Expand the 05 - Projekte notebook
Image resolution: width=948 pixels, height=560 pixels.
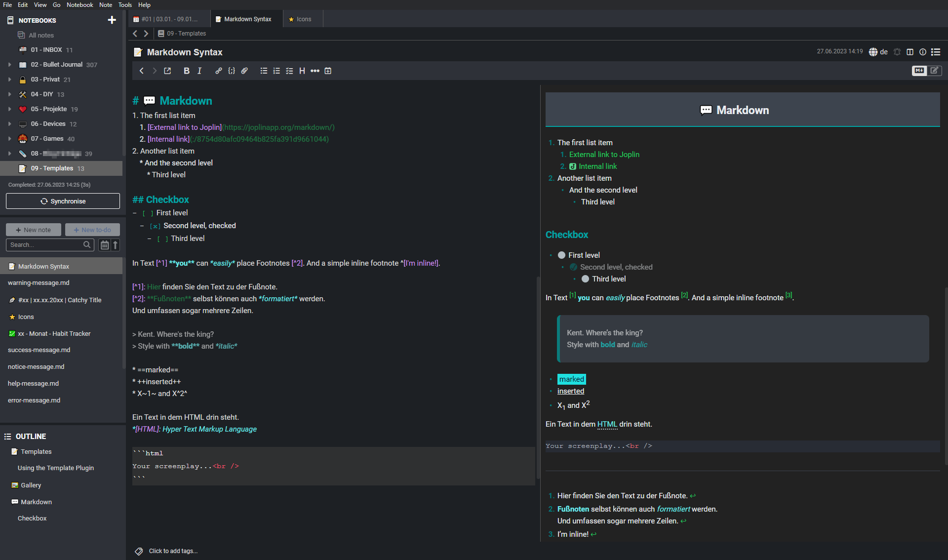tap(9, 109)
